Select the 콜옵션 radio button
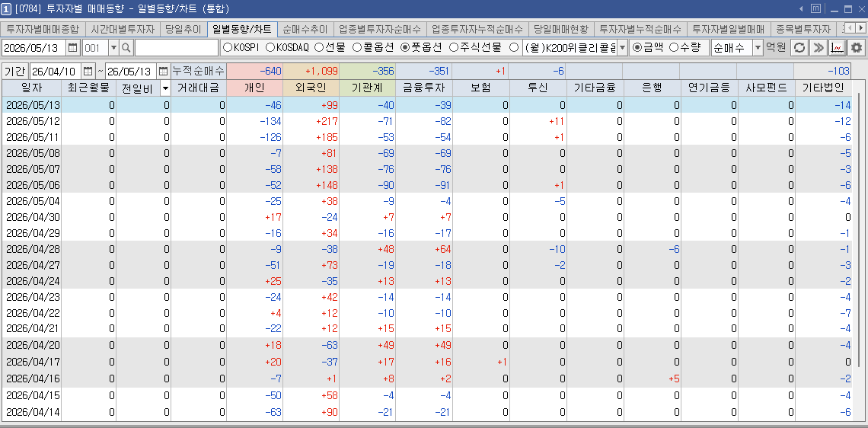 pos(357,48)
